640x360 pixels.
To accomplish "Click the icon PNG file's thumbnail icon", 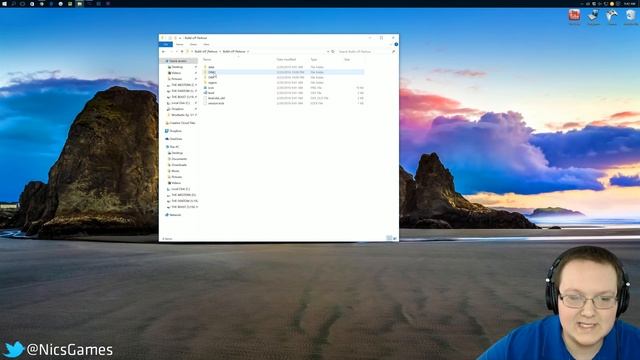I will point(205,88).
